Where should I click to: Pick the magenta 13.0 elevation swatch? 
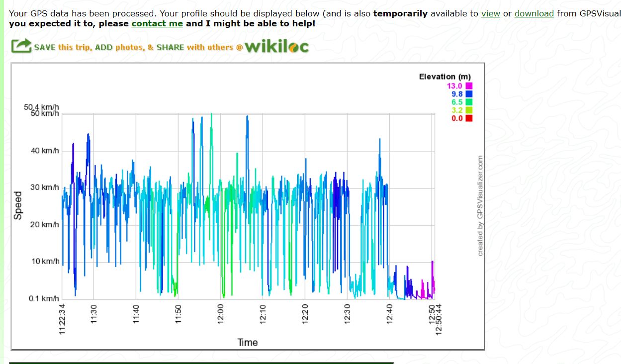[x=468, y=86]
